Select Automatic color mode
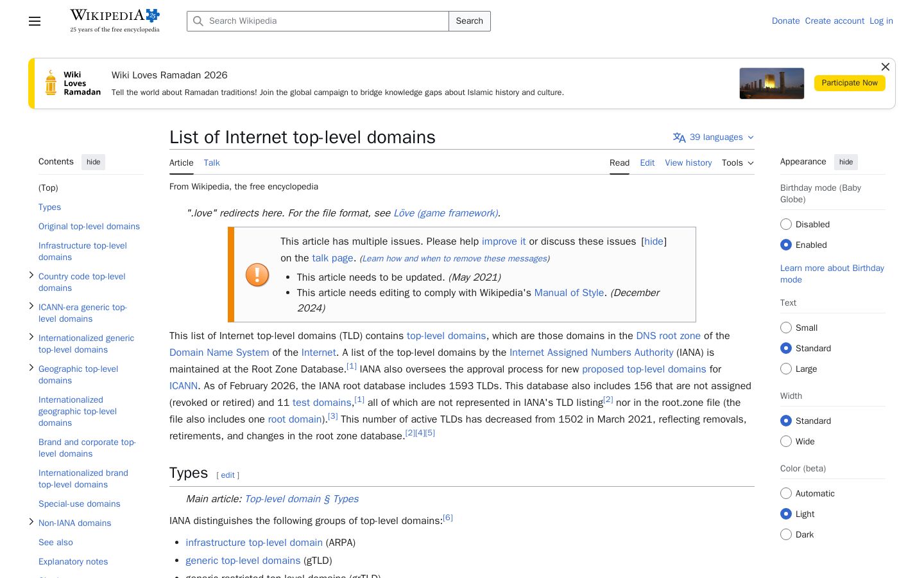 point(786,493)
